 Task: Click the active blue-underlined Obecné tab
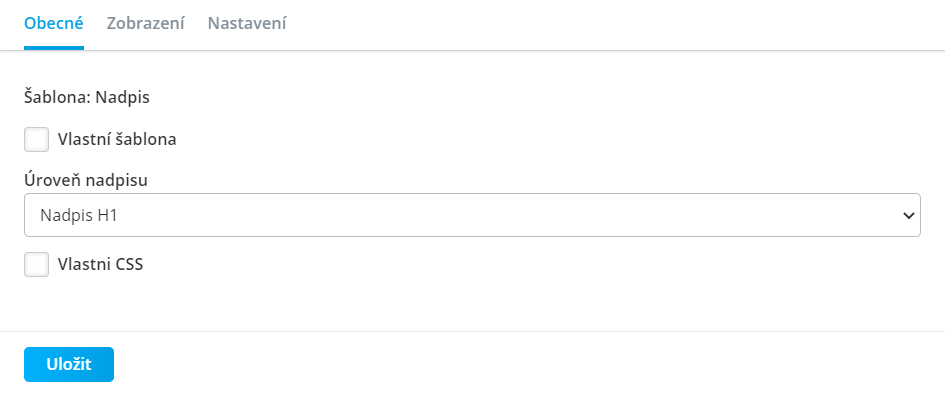pyautogui.click(x=54, y=23)
